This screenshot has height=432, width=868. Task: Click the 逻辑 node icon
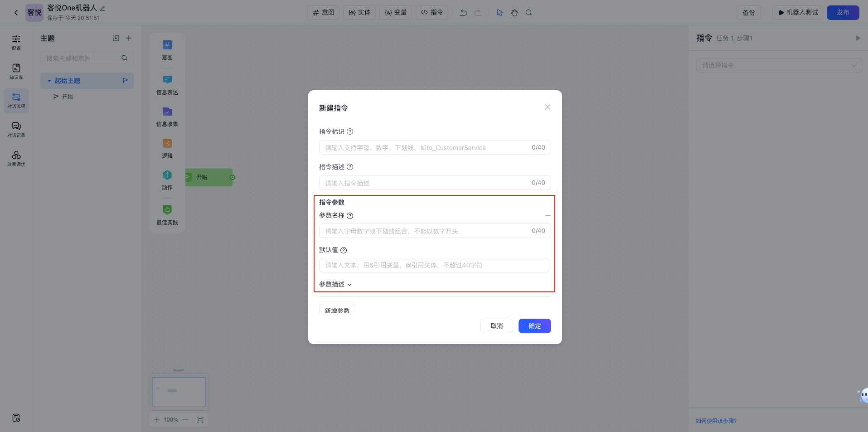pos(167,144)
